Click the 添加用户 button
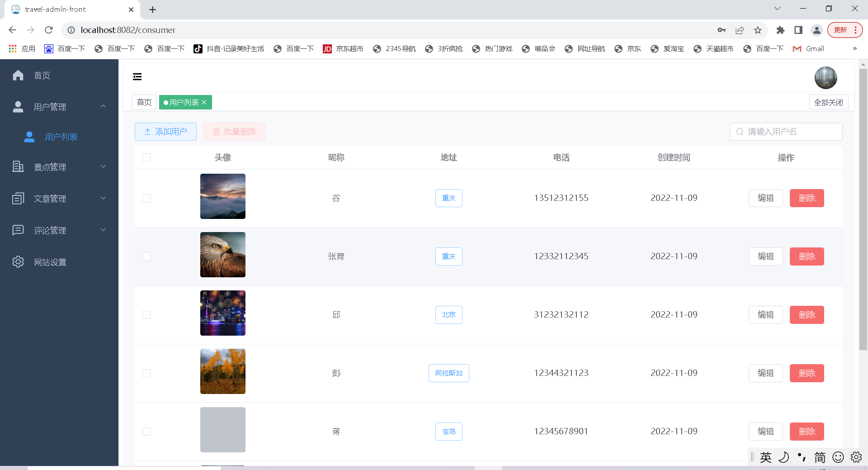The image size is (868, 470). point(165,132)
